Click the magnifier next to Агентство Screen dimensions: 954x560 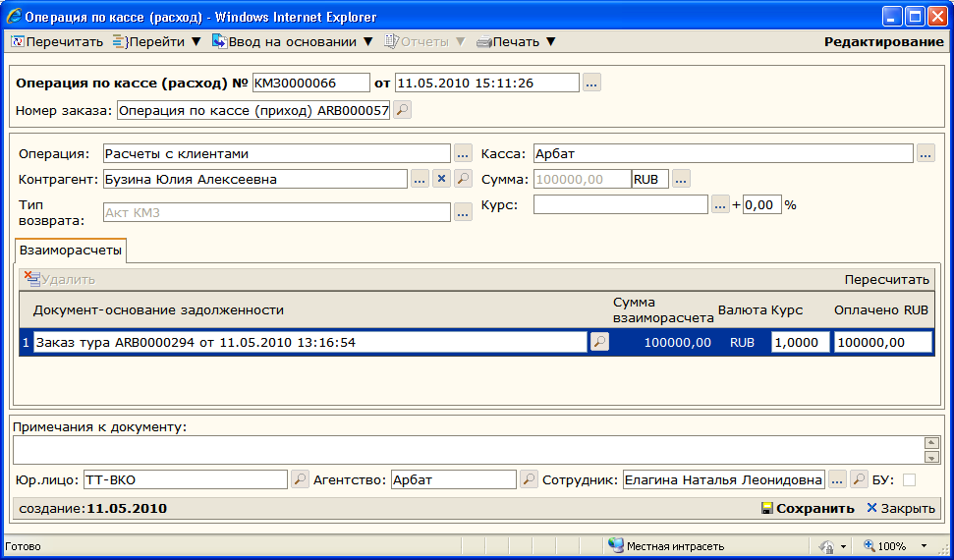530,479
